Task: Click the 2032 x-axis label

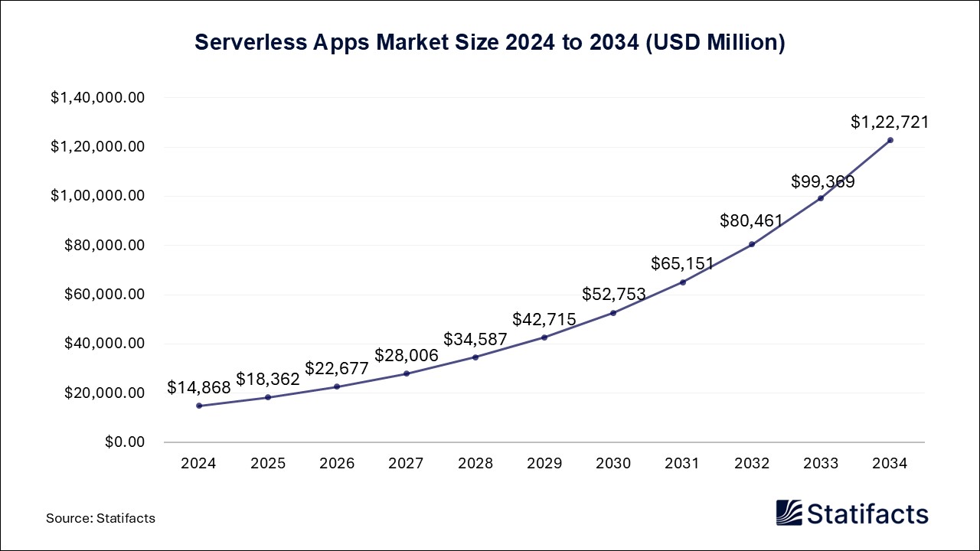Action: (x=752, y=464)
